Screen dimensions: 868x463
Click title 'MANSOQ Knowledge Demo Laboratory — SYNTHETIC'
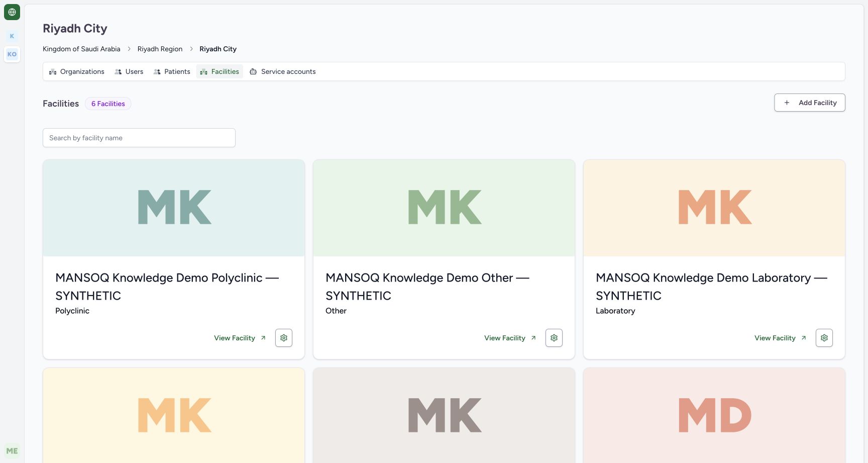[711, 287]
